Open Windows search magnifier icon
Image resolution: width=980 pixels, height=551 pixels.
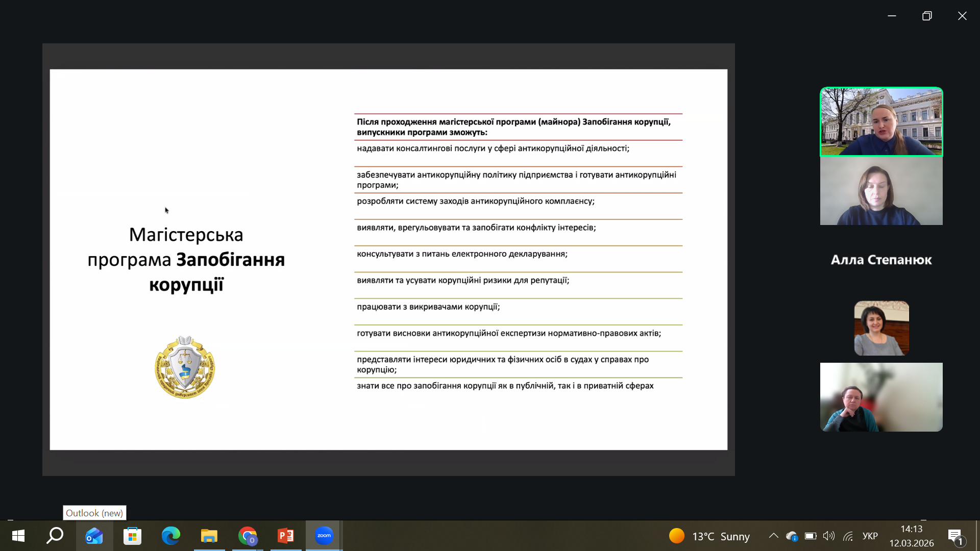[x=55, y=536]
